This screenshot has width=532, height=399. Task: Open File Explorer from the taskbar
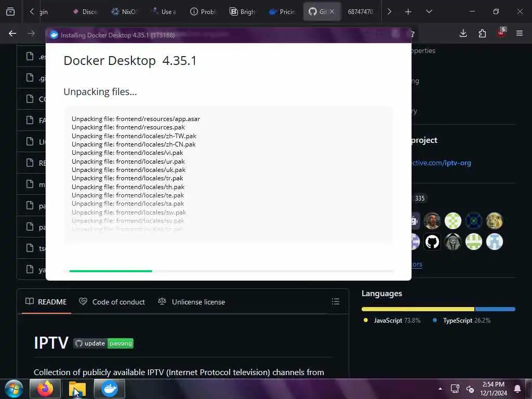(77, 389)
